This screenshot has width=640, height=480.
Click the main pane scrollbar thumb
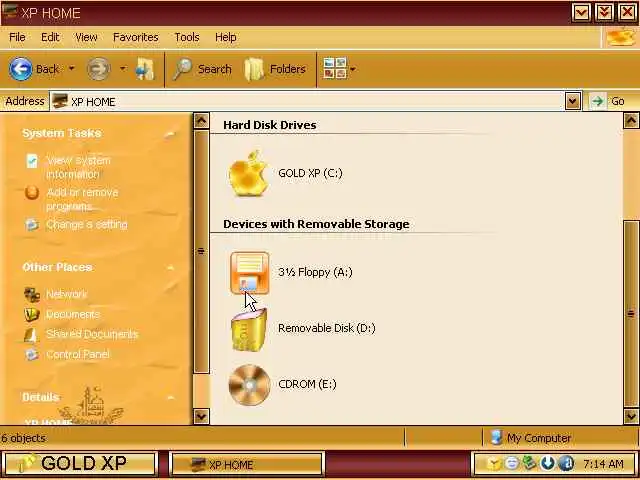click(x=631, y=313)
